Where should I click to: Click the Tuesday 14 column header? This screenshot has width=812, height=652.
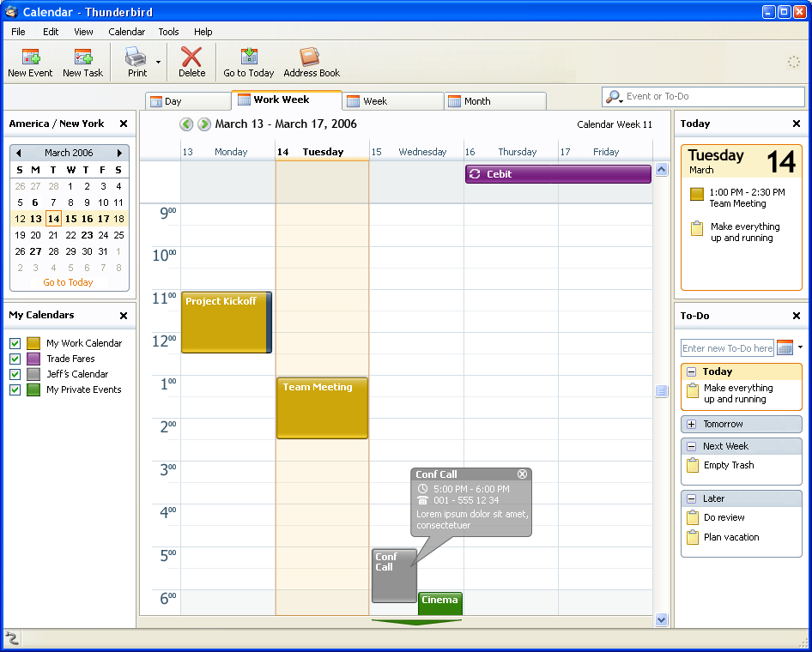[322, 152]
